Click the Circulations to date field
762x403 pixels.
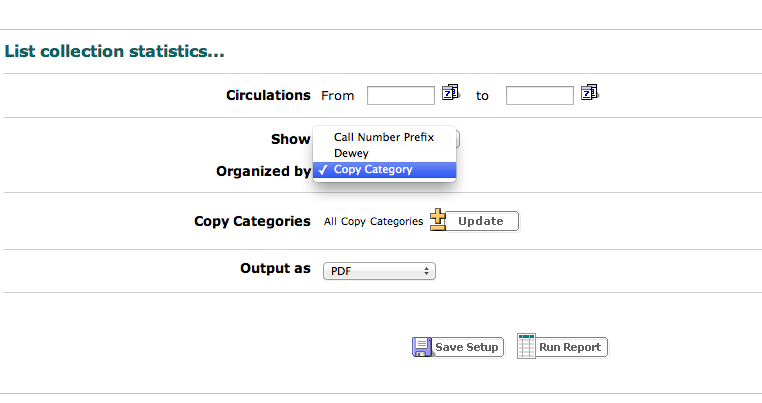click(x=539, y=95)
